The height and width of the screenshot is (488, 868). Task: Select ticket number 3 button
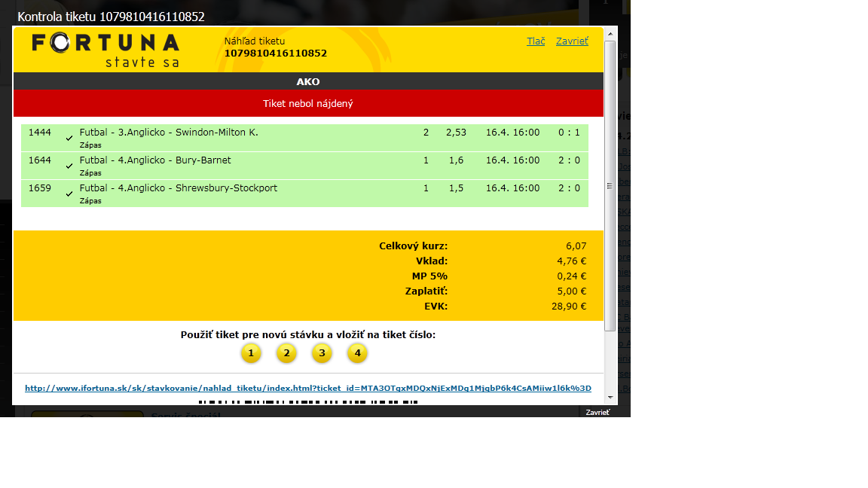(322, 353)
